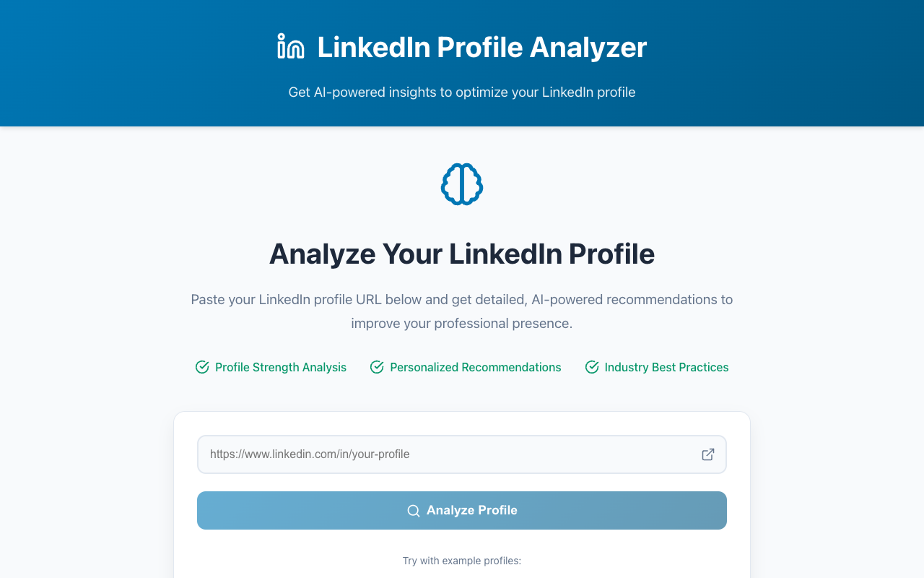Screen dimensions: 924x578
Task: Click the Personalized Recommendations label
Action: coord(476,367)
